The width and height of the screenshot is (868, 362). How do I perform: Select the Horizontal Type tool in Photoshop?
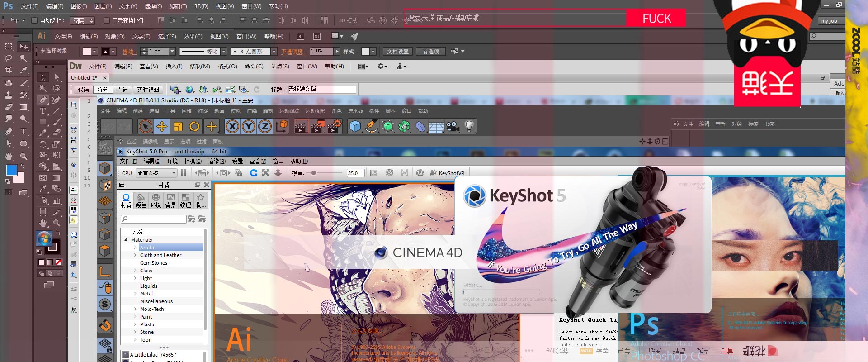tap(24, 132)
